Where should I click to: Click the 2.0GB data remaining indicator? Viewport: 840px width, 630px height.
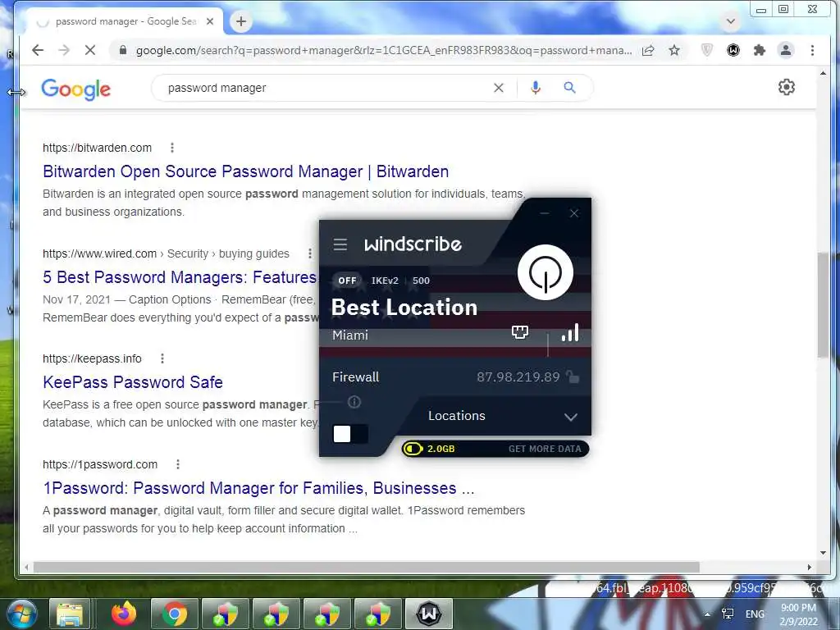pos(429,449)
